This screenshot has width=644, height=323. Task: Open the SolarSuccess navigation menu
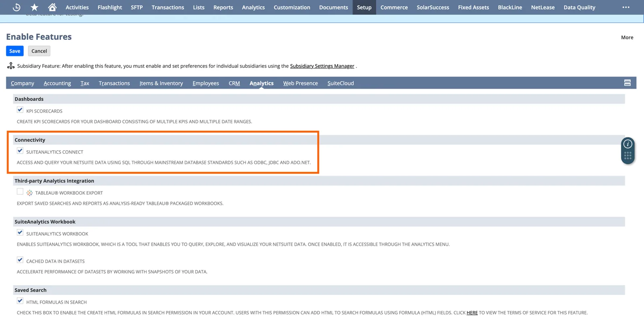(x=433, y=7)
